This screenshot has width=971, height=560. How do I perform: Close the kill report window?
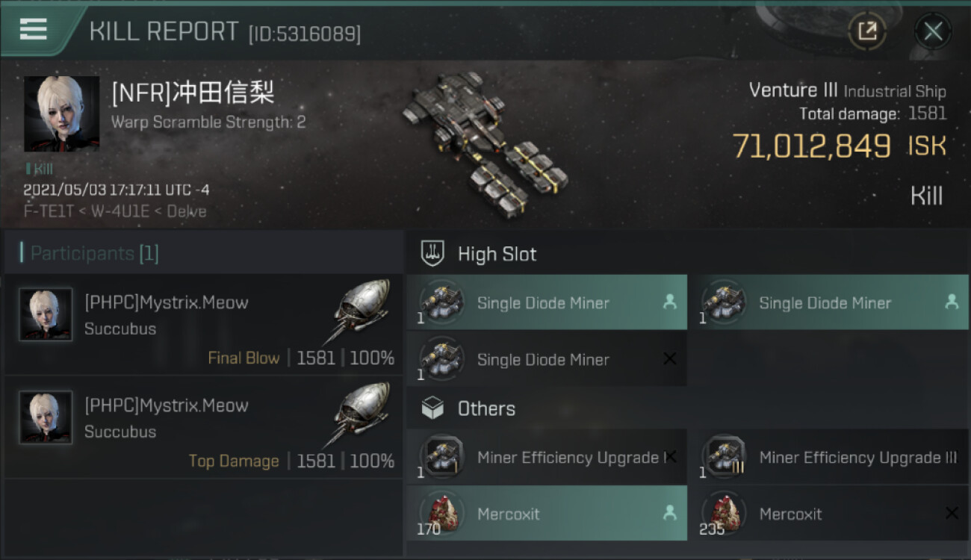click(933, 31)
